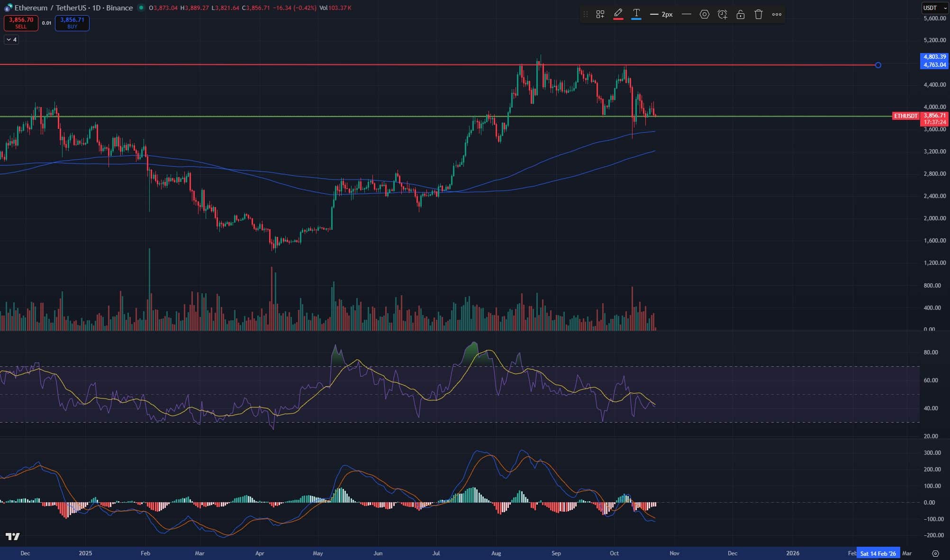Open drawing templates icon in floating toolbar
This screenshot has width=950, height=560.
pos(600,14)
